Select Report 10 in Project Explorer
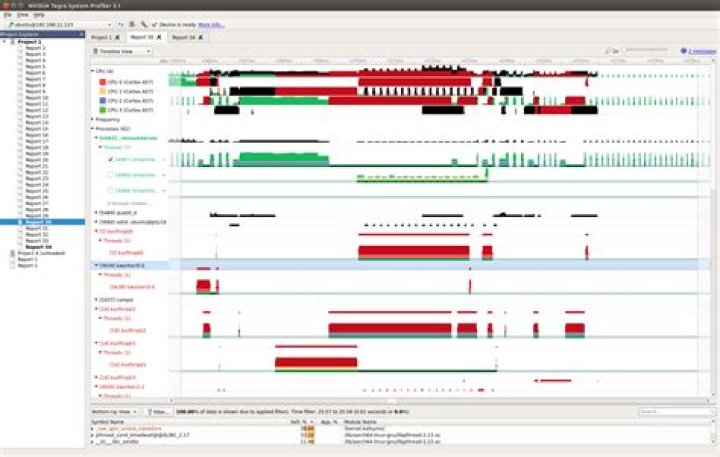The height and width of the screenshot is (457, 720). [x=36, y=98]
